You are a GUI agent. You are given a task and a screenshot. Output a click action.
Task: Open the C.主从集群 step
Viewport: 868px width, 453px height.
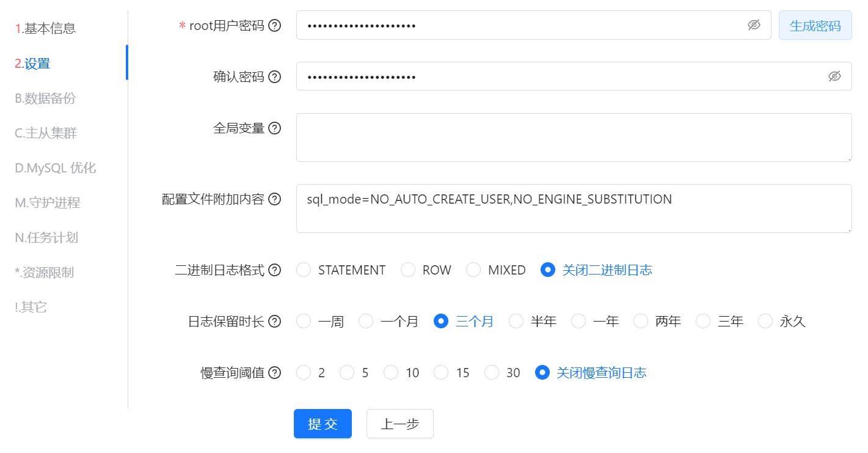click(x=46, y=133)
